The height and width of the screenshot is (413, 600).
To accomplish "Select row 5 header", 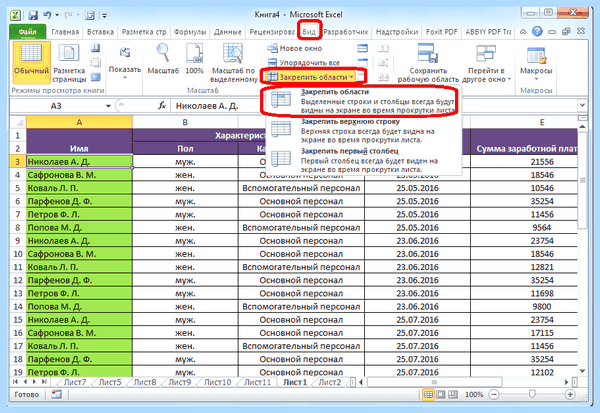I will 18,188.
